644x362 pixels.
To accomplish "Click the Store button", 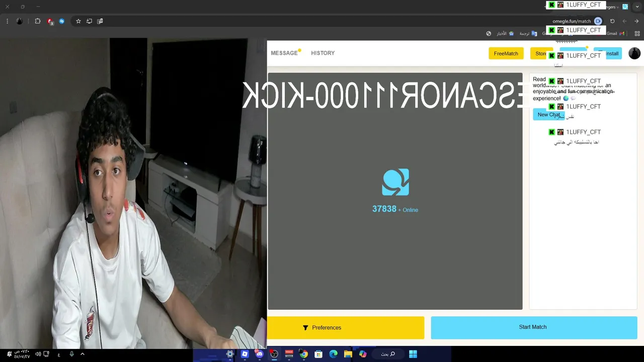I will point(541,54).
